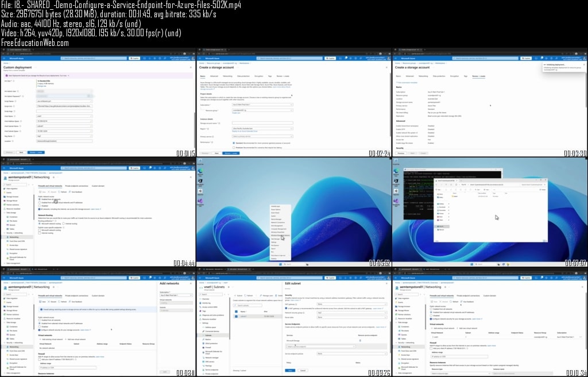
Task: Click Storage account name field in 00:02:24 frame
Action: [262, 123]
